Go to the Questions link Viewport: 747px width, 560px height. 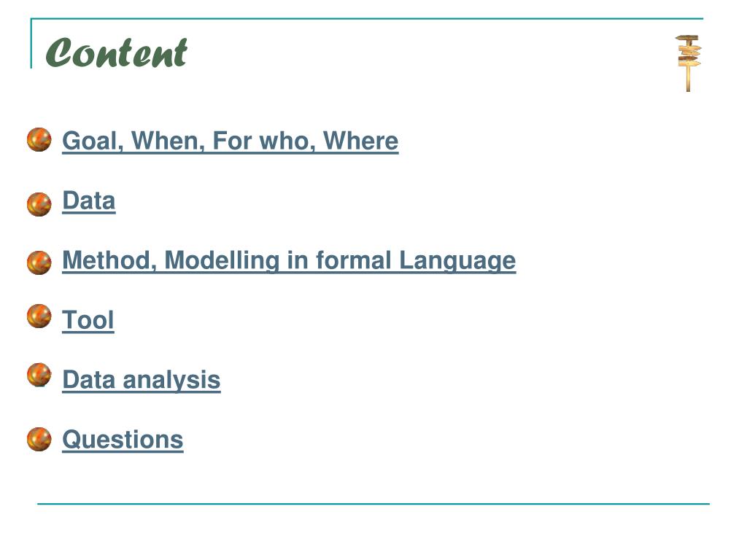pyautogui.click(x=123, y=440)
